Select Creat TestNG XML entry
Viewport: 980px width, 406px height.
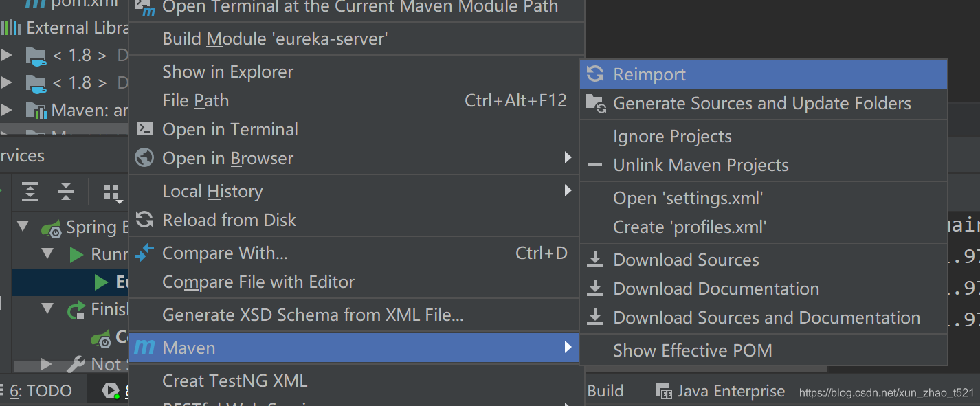(354, 381)
